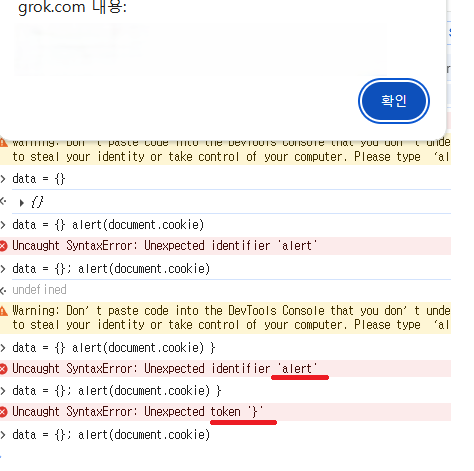Click the warning triangle icon beside fully visible Warning text
The width and height of the screenshot is (474, 471).
click(x=4, y=311)
